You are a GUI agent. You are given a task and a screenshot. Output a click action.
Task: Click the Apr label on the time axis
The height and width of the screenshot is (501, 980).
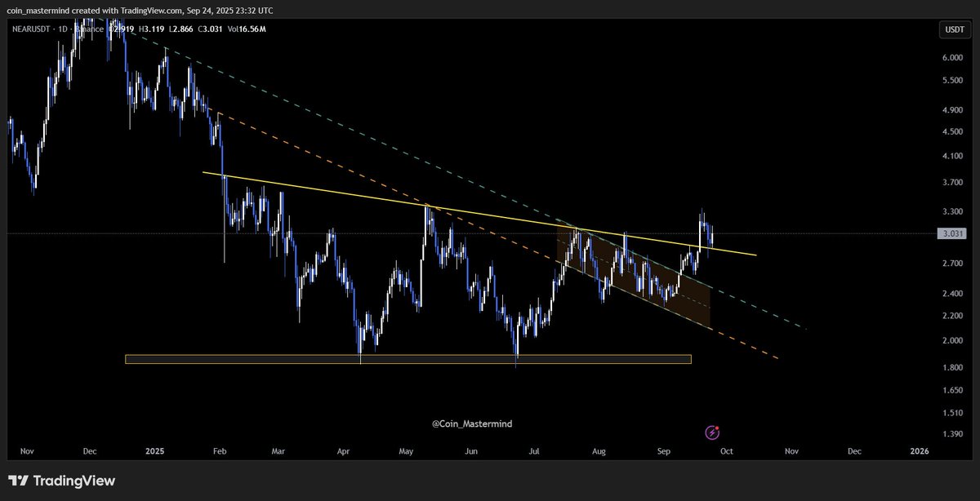(x=343, y=450)
